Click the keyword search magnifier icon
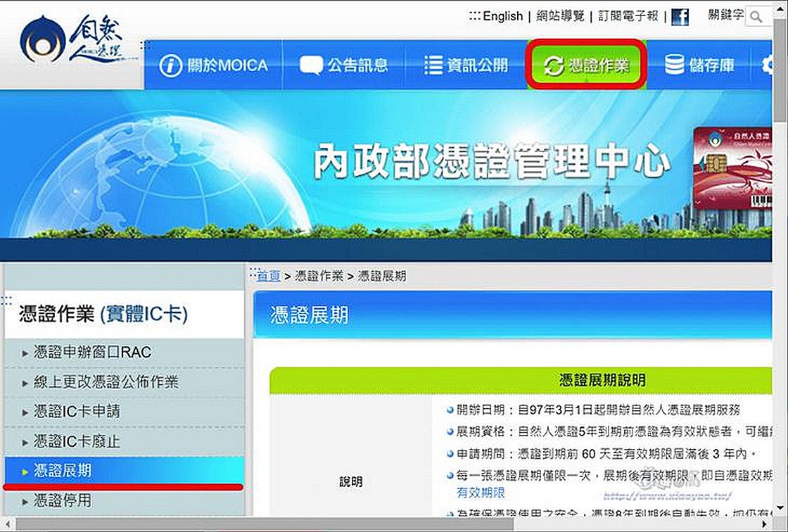788x532 pixels. (756, 17)
